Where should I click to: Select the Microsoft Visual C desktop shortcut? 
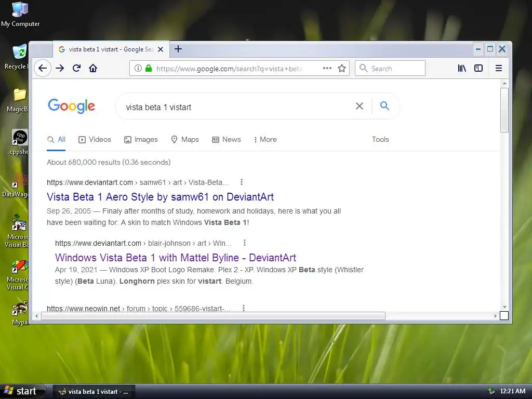coord(18,275)
